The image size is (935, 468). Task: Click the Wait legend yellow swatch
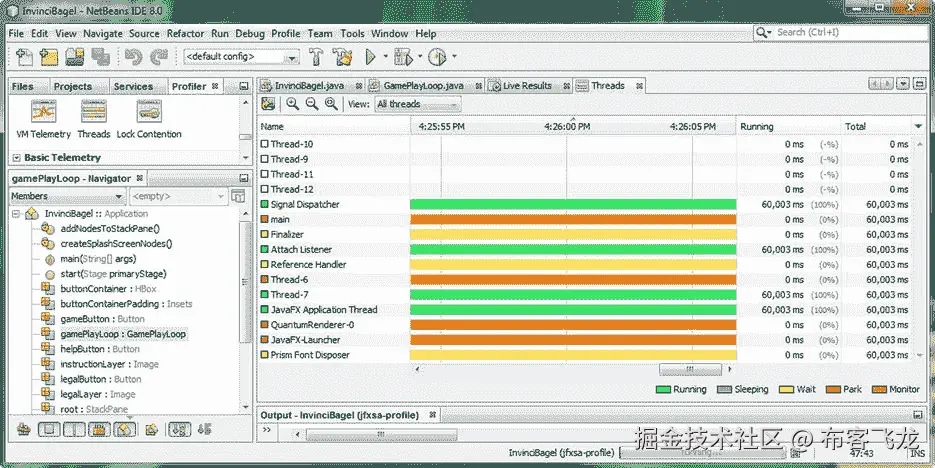pos(787,390)
